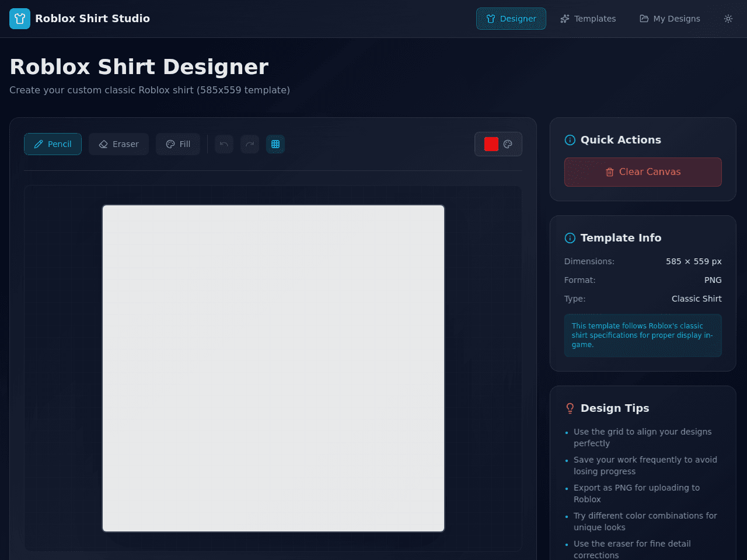Click the folder icon beside My Designs

click(x=644, y=19)
